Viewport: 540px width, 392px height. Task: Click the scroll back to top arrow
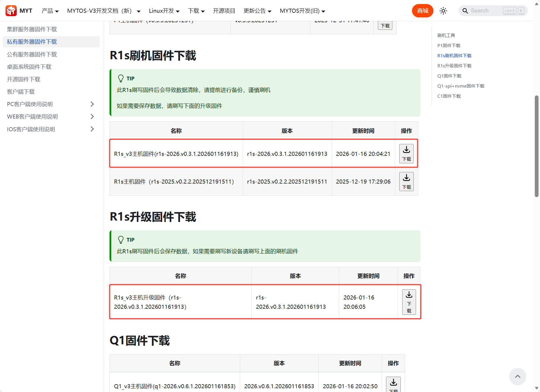click(517, 376)
